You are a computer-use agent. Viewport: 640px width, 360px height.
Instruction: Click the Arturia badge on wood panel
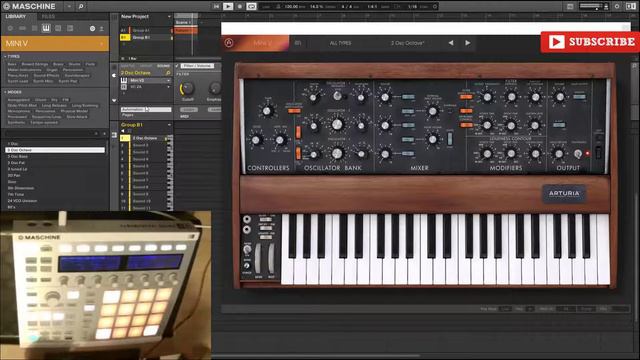(564, 193)
